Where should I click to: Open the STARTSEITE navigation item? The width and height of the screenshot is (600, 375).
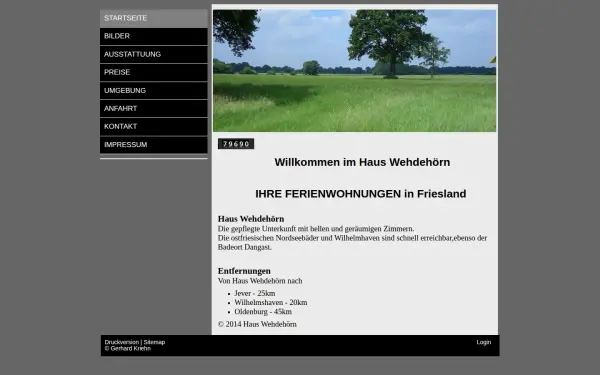pyautogui.click(x=154, y=18)
